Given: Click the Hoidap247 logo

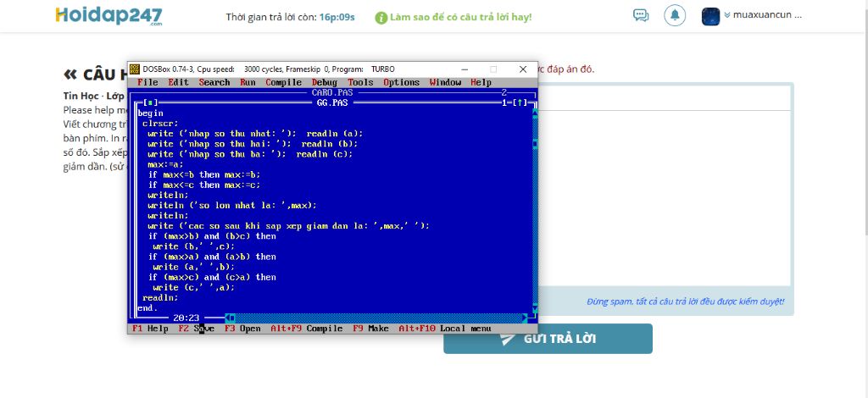Looking at the screenshot, I should click(109, 16).
